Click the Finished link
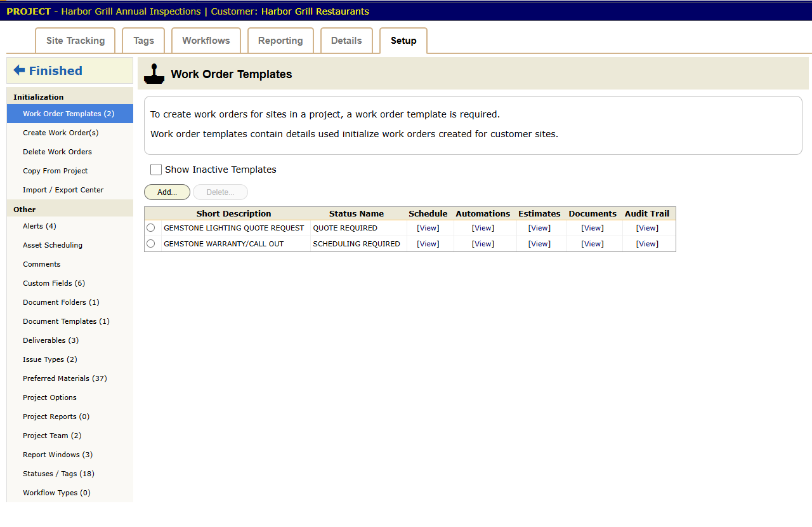The height and width of the screenshot is (527, 812). 56,70
